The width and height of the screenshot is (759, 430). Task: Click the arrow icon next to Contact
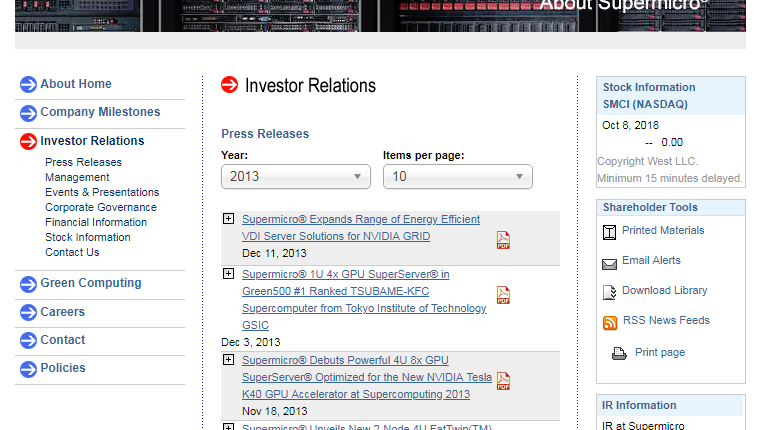pyautogui.click(x=28, y=340)
